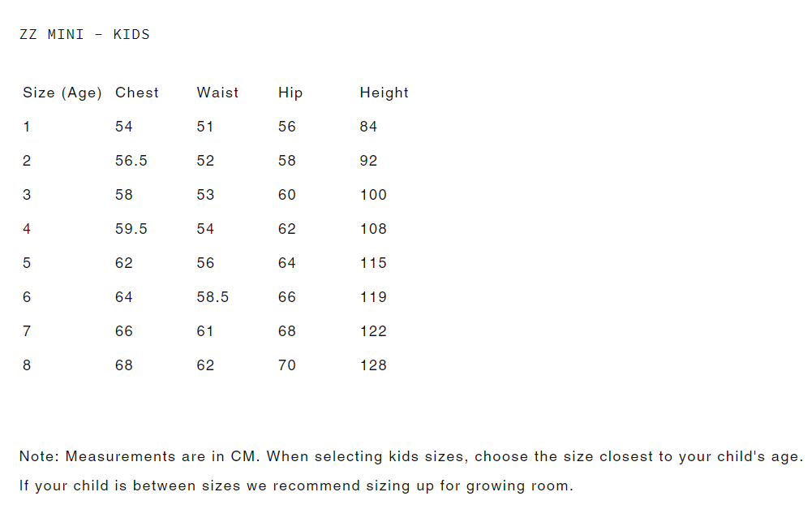Select waist value 58.5 for size 6
This screenshot has height=505, width=812.
(x=213, y=297)
